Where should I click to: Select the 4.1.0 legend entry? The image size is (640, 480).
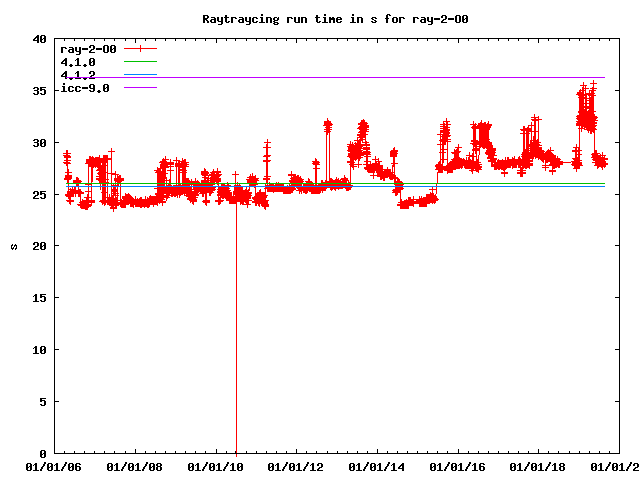tap(78, 62)
